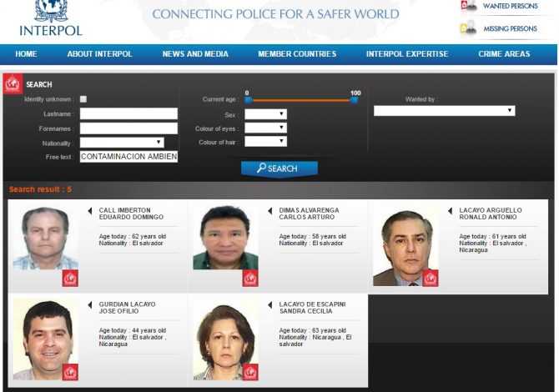The image size is (559, 392).
Task: Click arrow marker beside LACAYO DE ESCAPINI name
Action: coord(269,305)
